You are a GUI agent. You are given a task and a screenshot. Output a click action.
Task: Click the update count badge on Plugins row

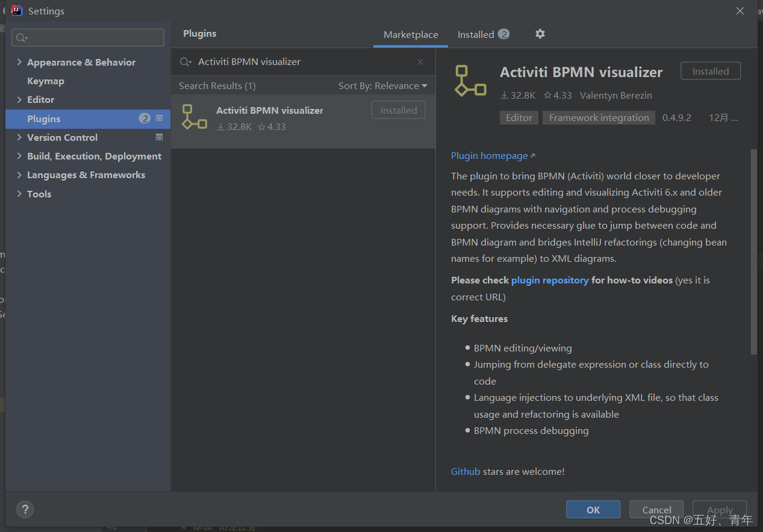pos(145,119)
